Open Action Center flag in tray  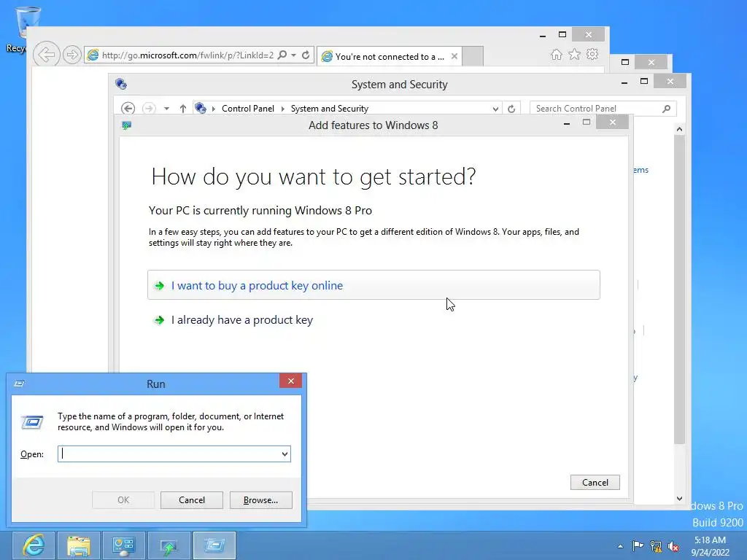coord(638,545)
